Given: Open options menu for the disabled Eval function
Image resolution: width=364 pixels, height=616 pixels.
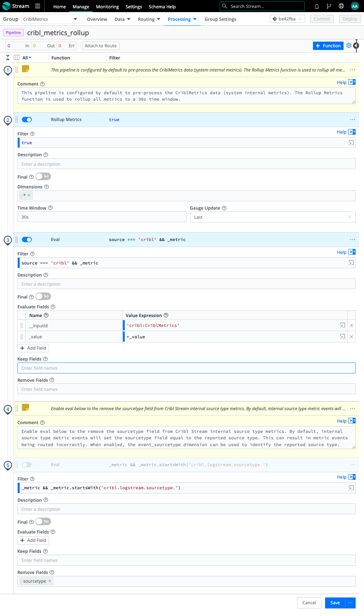Looking at the screenshot, I should click(353, 465).
